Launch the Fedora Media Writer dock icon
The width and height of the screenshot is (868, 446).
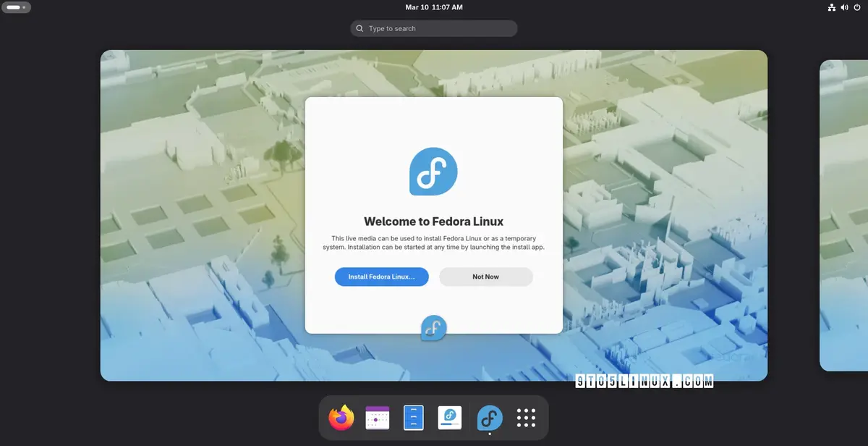pos(449,418)
